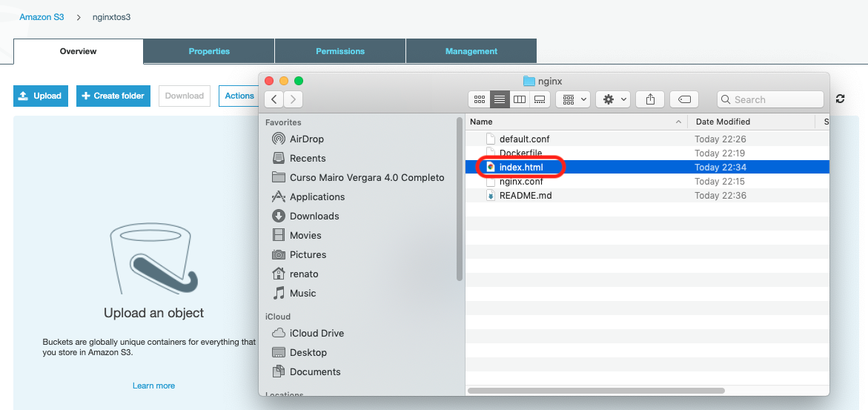The height and width of the screenshot is (410, 868).
Task: Click the Finder Search field
Action: click(x=771, y=100)
